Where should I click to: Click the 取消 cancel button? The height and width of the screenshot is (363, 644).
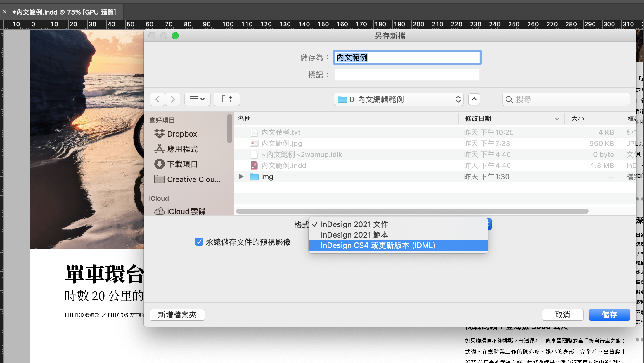[x=562, y=315]
